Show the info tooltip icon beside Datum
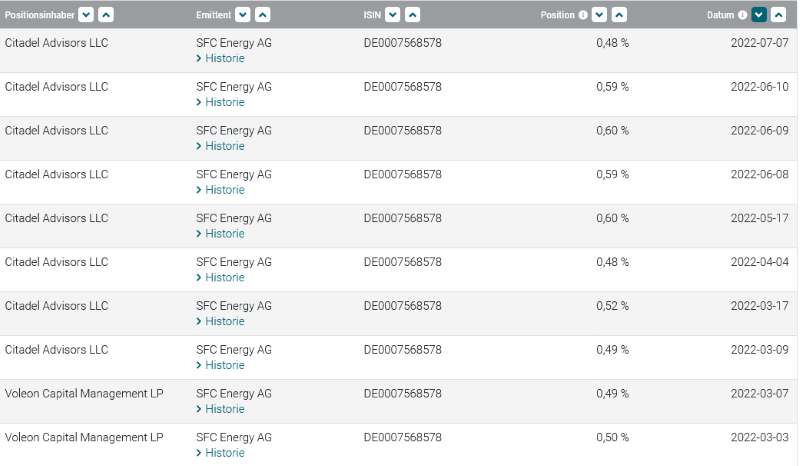Screen dimensions: 800x466 click(743, 15)
